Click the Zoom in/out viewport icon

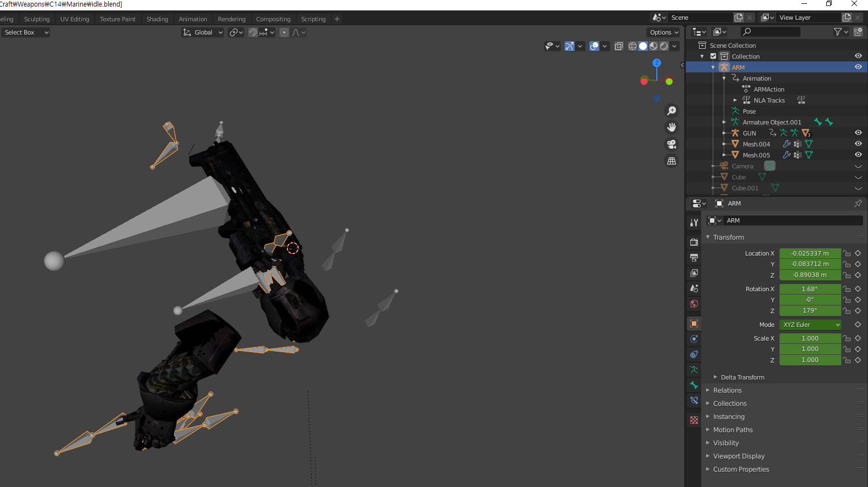[672, 111]
